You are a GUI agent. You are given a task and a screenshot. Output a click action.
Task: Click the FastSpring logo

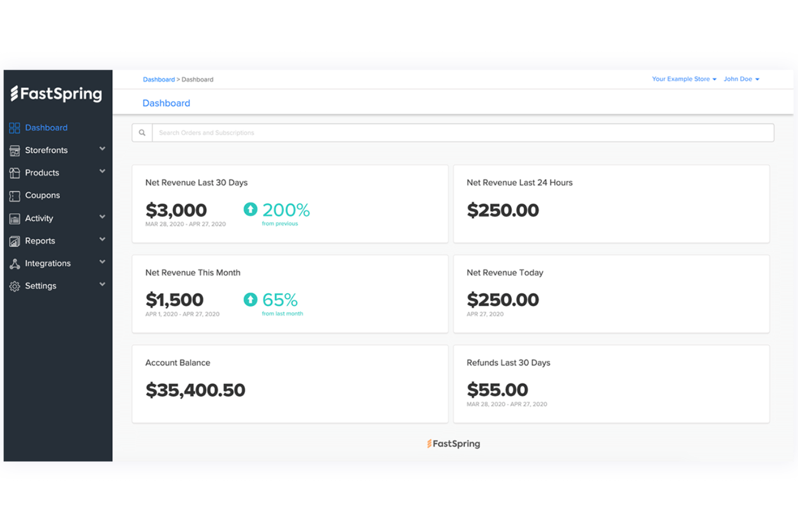[x=56, y=94]
